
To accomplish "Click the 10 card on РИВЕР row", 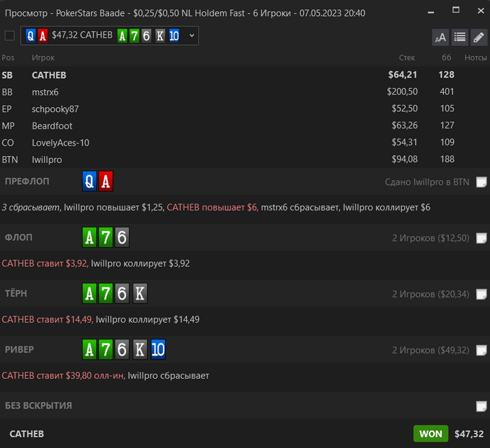I will [x=157, y=349].
